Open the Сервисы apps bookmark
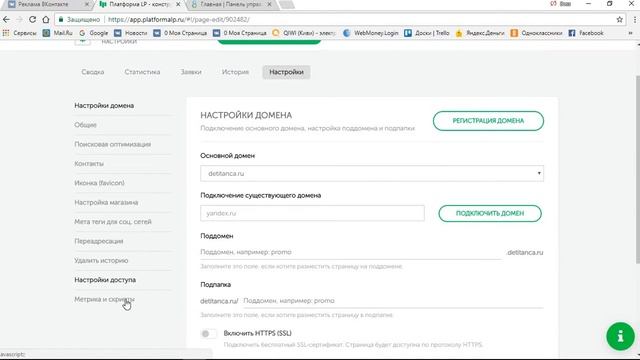Image resolution: width=640 pixels, height=360 pixels. (x=20, y=33)
